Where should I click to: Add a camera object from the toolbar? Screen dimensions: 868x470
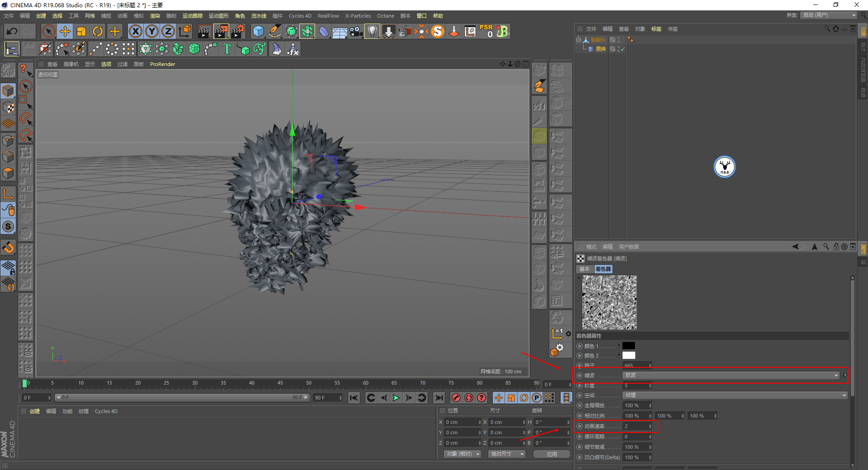[x=356, y=31]
